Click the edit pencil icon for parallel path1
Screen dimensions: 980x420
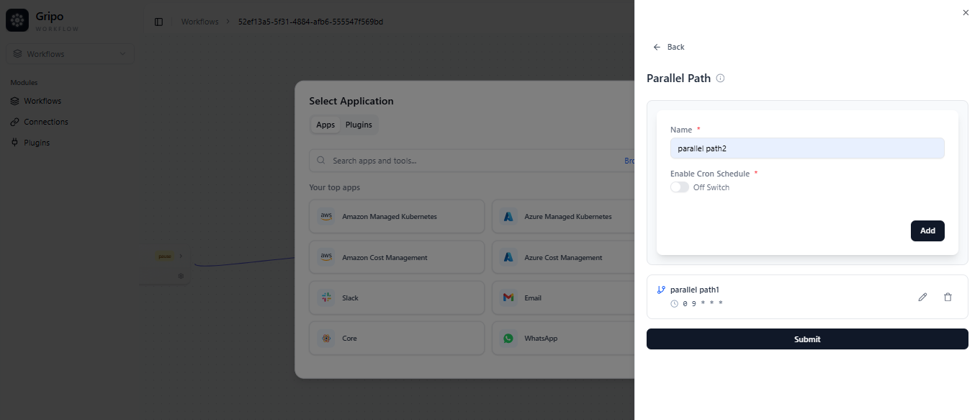[922, 297]
